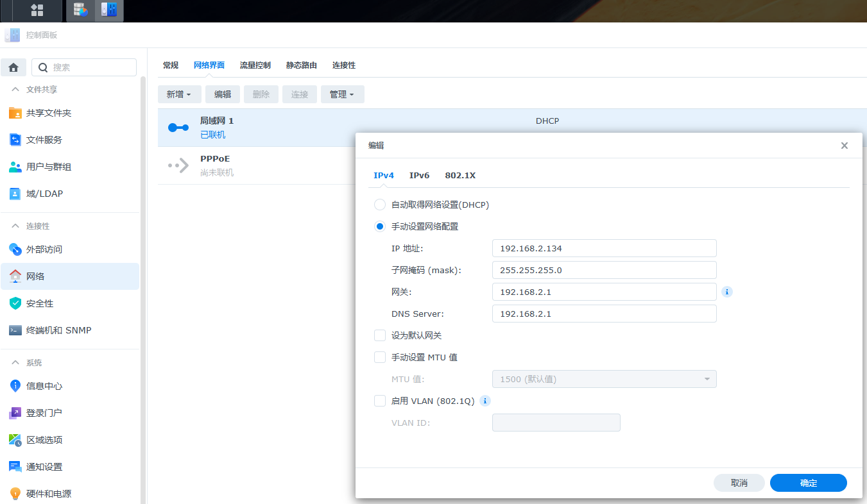Click the Network house icon in sidebar
867x504 pixels.
pyautogui.click(x=15, y=276)
